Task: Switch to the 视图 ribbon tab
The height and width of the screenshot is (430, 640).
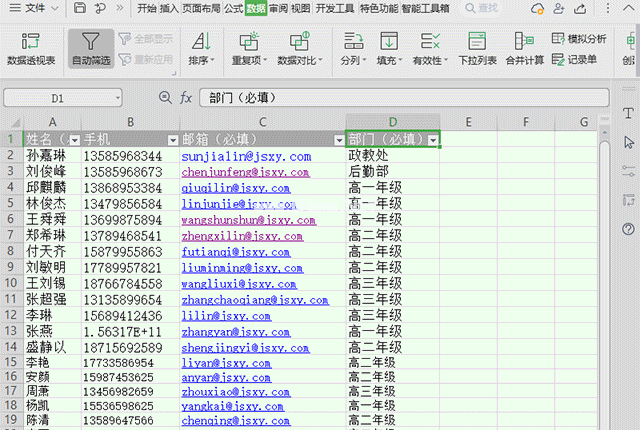Action: [x=301, y=8]
